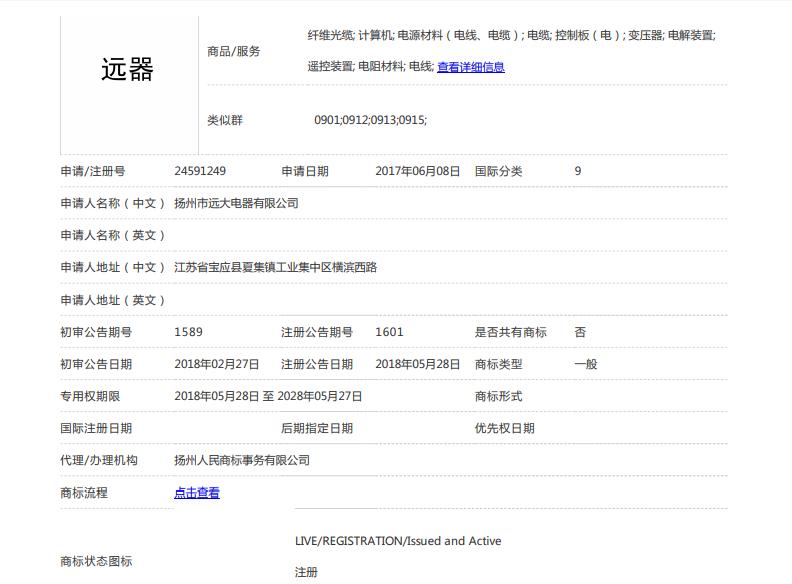This screenshot has width=792, height=584.
Task: Click the 商标形式 label
Action: pos(499,396)
